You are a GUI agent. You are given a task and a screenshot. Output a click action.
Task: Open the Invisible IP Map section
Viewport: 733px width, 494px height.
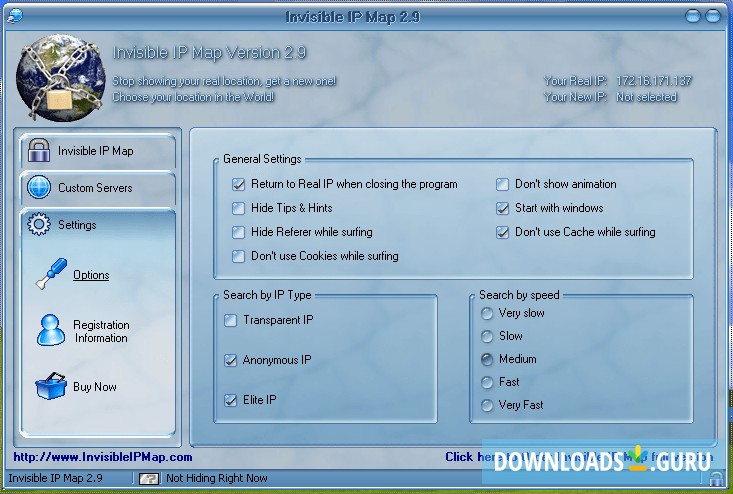tap(98, 150)
